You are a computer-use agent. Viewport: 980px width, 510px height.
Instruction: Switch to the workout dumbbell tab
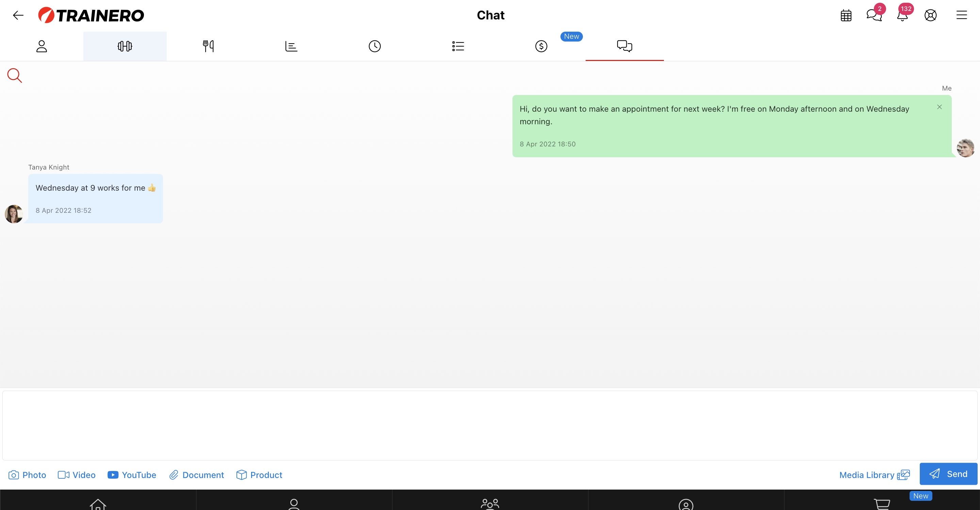click(125, 46)
